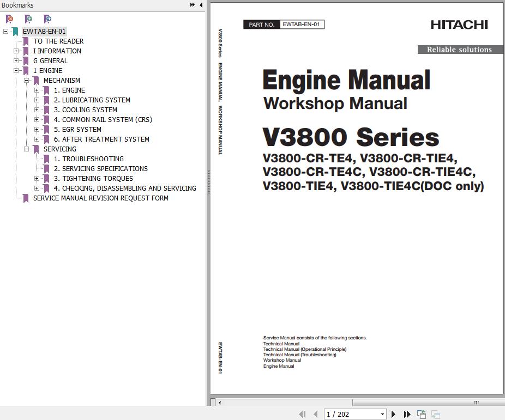Click the teal bookmark icon beside EWTAB-EN-01
The image size is (505, 420).
pos(15,32)
